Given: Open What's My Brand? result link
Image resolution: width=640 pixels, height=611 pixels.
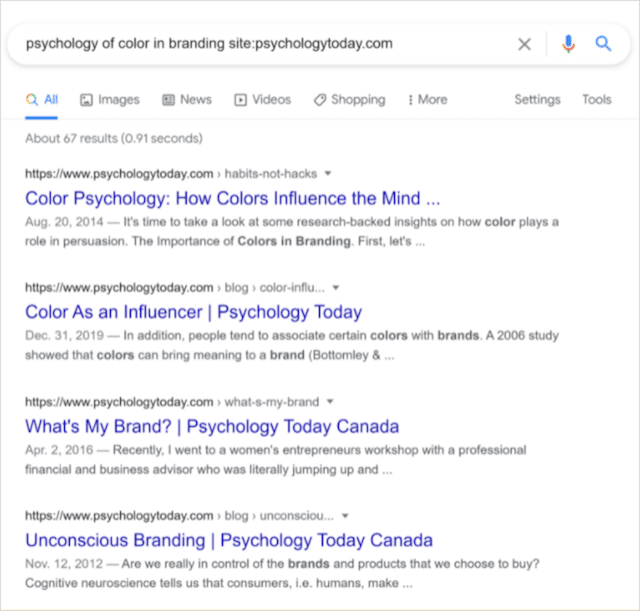Looking at the screenshot, I should tap(212, 427).
